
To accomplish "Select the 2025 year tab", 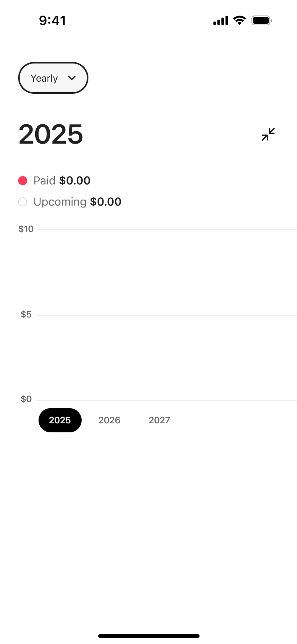I will (x=60, y=420).
